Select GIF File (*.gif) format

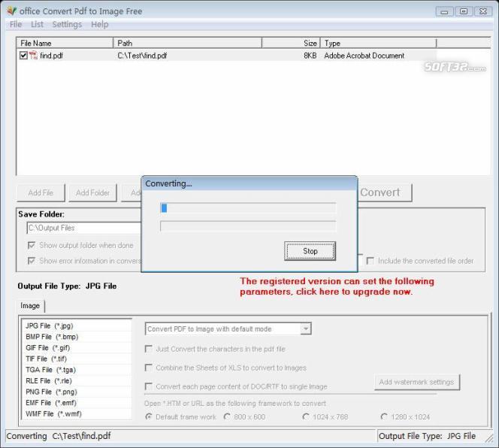point(77,348)
